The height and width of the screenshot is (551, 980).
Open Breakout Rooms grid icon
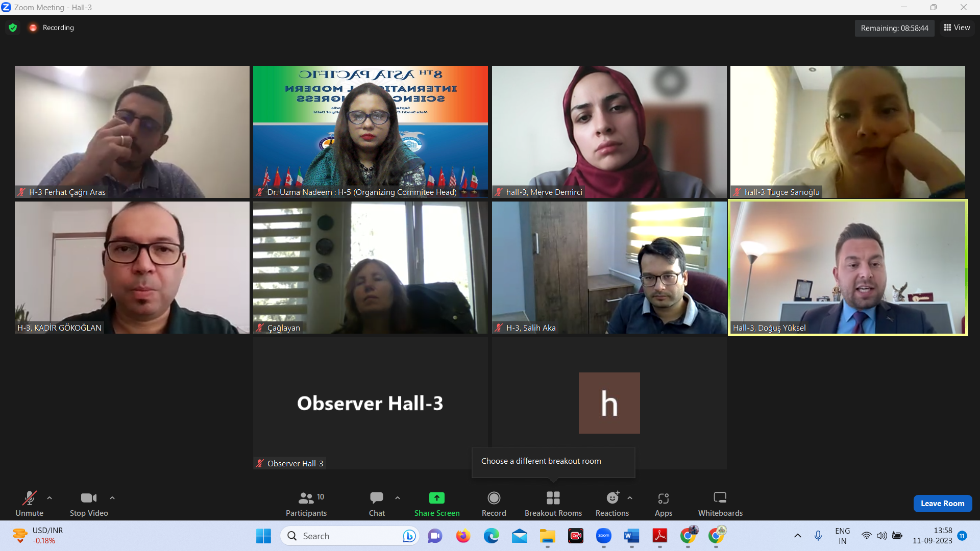(553, 498)
